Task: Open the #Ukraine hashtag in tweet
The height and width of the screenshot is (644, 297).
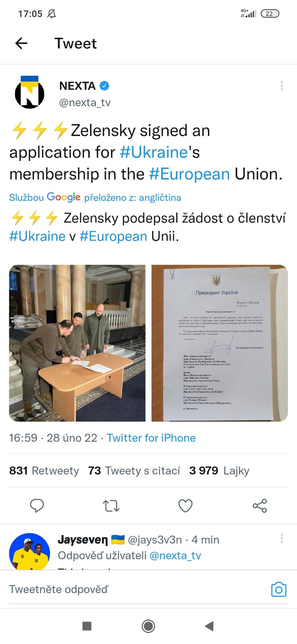Action: (x=154, y=152)
